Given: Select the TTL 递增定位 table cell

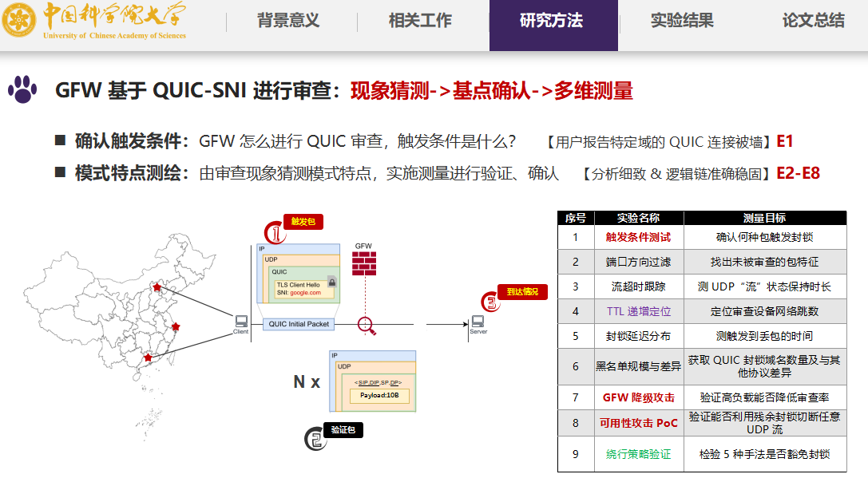Looking at the screenshot, I should click(x=639, y=311).
